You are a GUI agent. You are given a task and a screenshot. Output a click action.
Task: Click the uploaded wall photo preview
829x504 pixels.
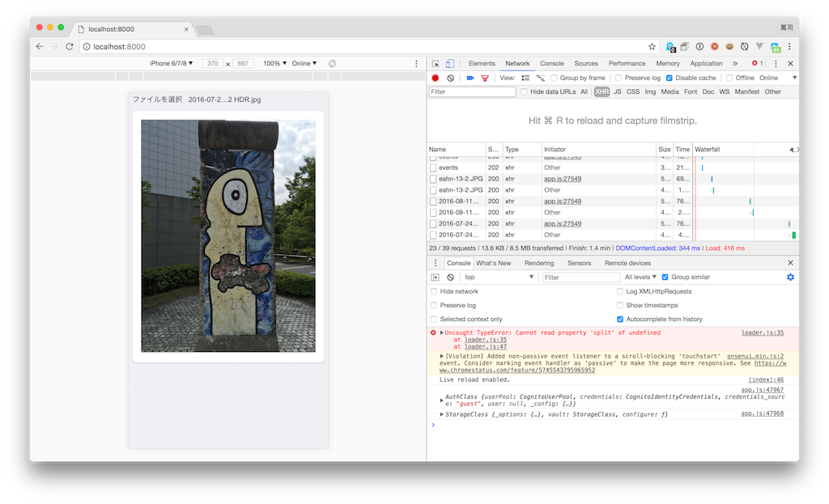(228, 236)
